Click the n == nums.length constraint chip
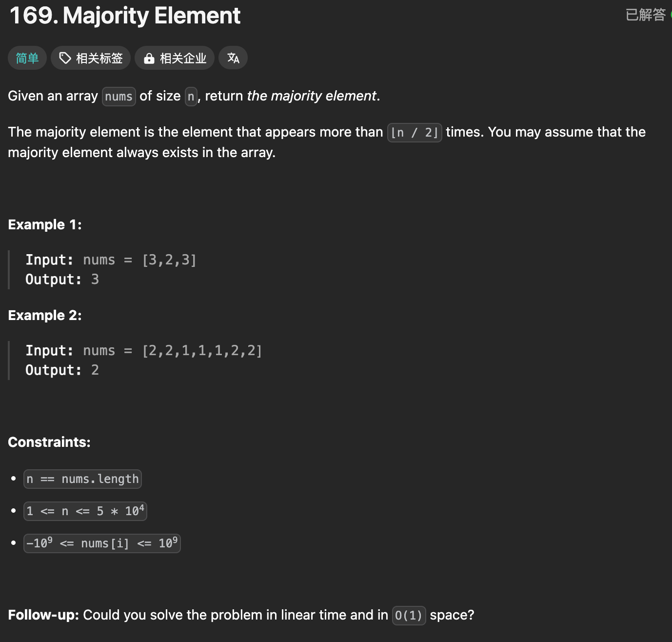 point(82,479)
